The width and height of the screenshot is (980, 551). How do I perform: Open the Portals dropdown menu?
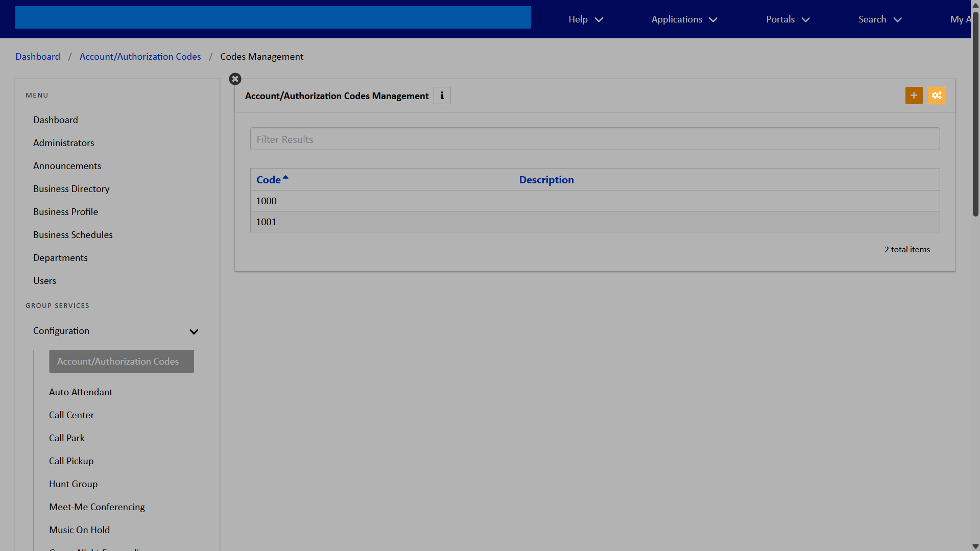[x=787, y=19]
